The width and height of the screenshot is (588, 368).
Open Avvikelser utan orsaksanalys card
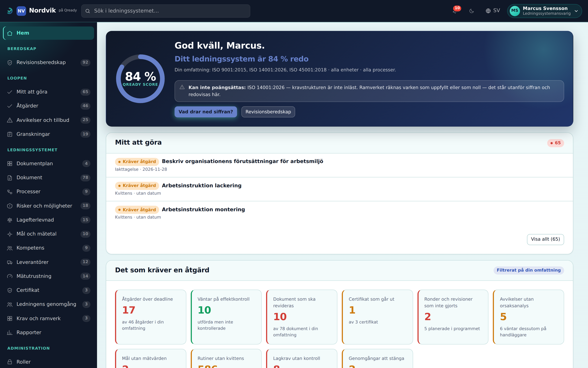[x=528, y=317]
